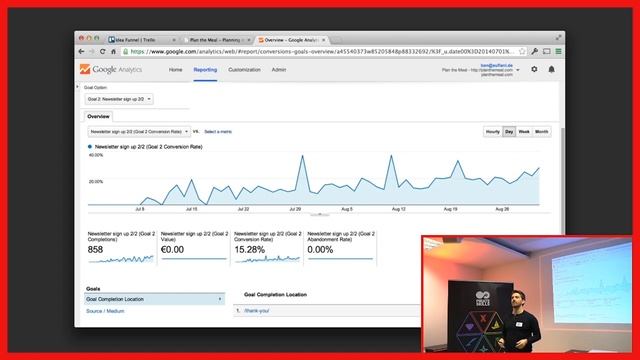The width and height of the screenshot is (640, 360).
Task: Click the Source / Medium link
Action: [105, 311]
